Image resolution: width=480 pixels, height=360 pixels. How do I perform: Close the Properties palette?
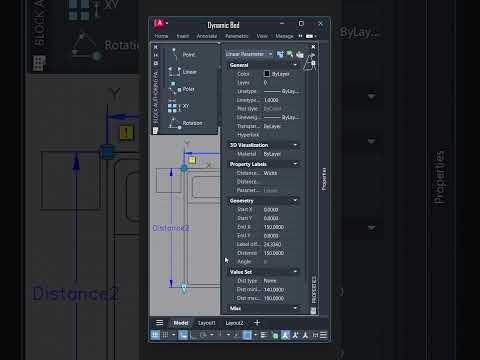click(x=313, y=47)
